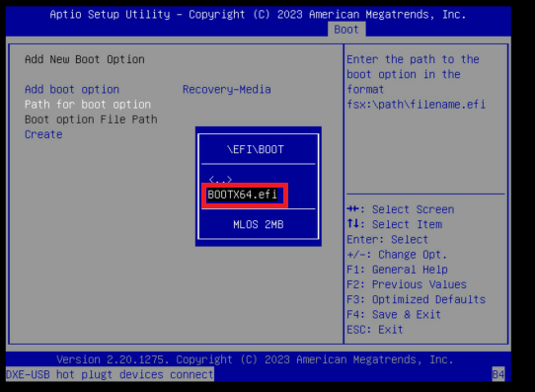The width and height of the screenshot is (535, 392).
Task: Click the 'F1: General Help' hint
Action: 397,270
